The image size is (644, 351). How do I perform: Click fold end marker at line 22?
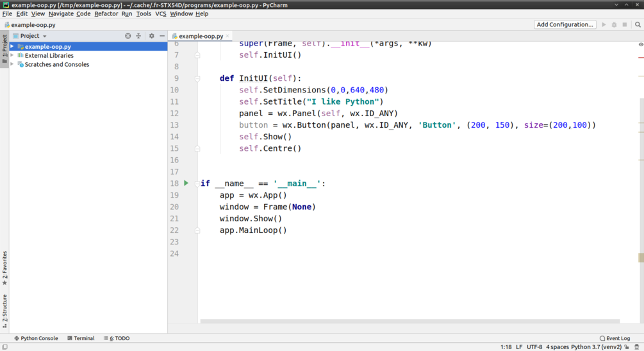pyautogui.click(x=197, y=230)
